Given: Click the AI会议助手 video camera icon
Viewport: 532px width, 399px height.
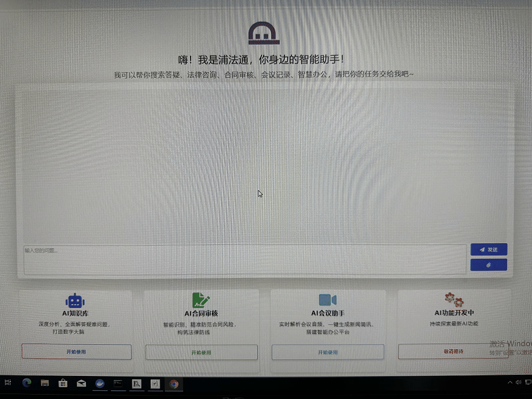Looking at the screenshot, I should 328,300.
